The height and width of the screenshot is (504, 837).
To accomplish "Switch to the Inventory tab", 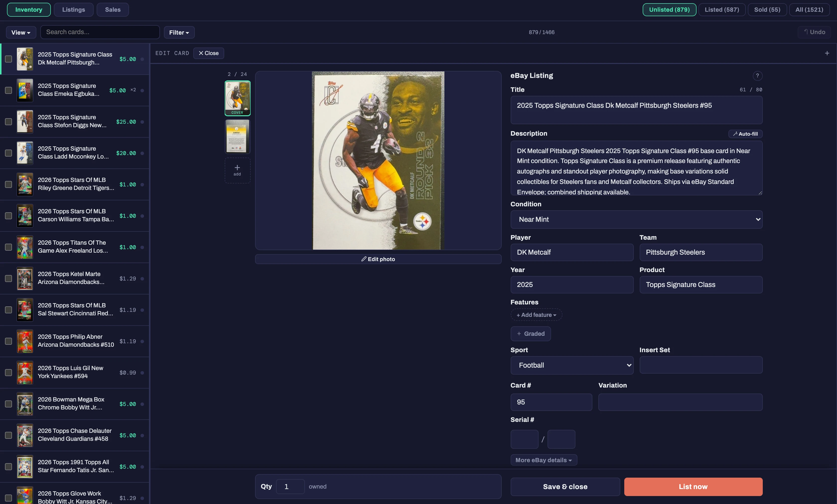I will click(x=29, y=9).
